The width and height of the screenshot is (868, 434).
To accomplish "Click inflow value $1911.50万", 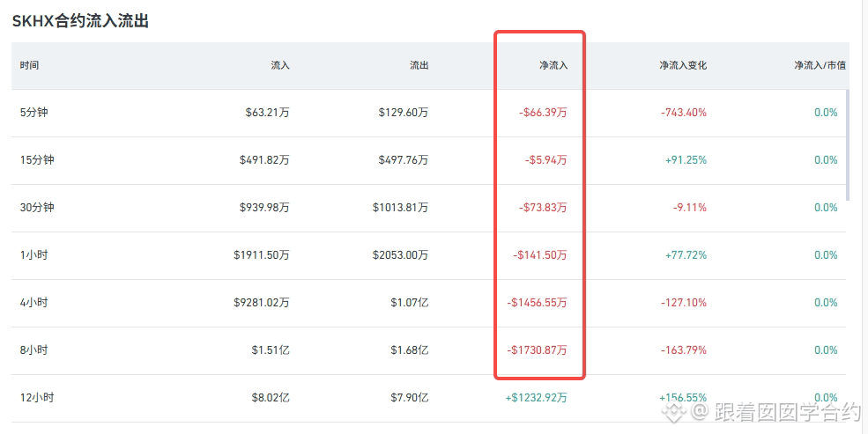I will (262, 255).
